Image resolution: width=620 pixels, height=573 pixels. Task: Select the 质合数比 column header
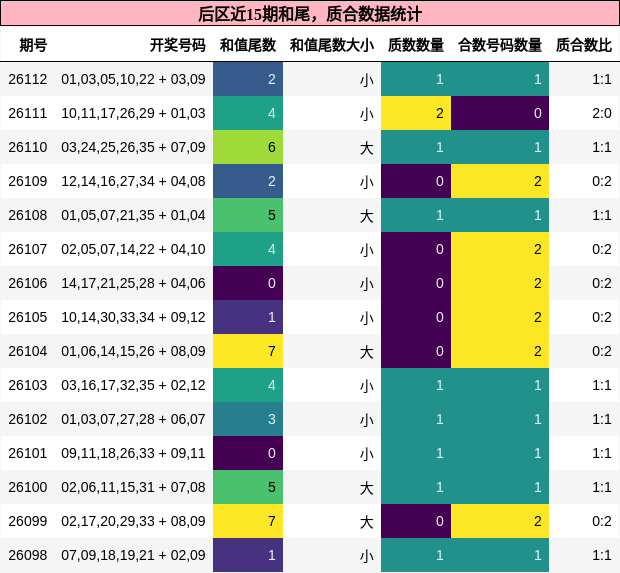click(584, 45)
